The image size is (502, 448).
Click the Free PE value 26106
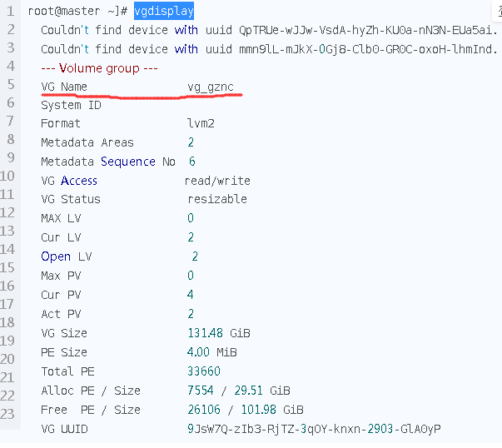[204, 410]
